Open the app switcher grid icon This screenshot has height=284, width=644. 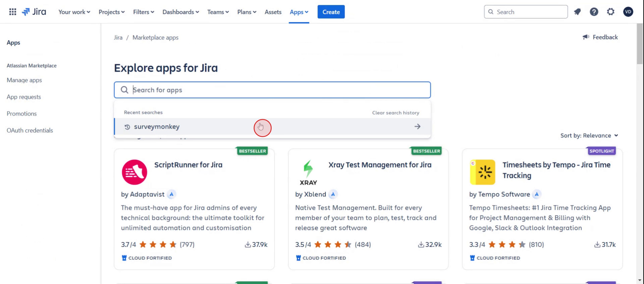click(12, 12)
